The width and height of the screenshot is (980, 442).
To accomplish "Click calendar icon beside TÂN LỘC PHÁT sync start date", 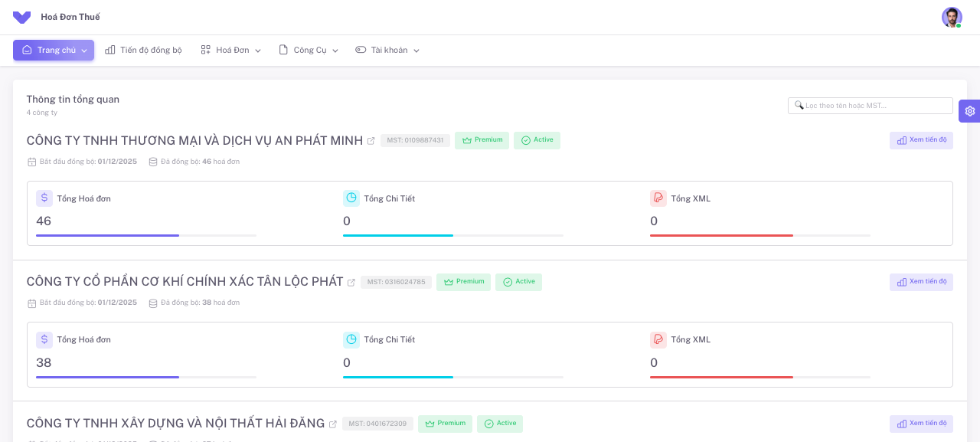I will click(31, 303).
